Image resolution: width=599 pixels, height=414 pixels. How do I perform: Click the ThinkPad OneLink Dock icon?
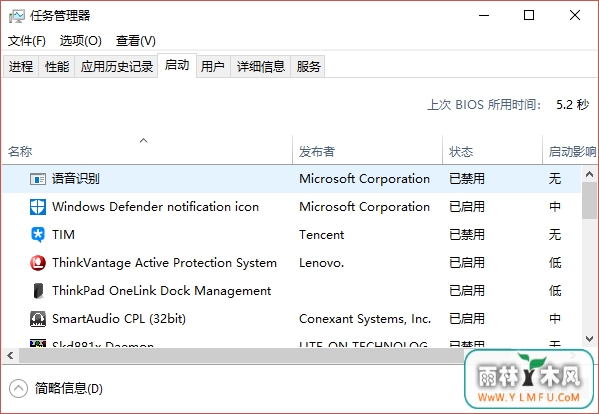click(x=38, y=291)
